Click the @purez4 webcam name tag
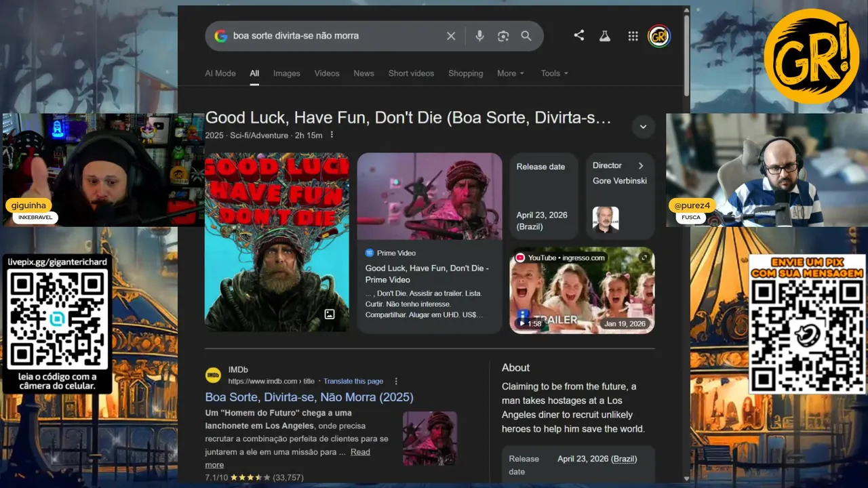This screenshot has width=868, height=488. pos(692,205)
